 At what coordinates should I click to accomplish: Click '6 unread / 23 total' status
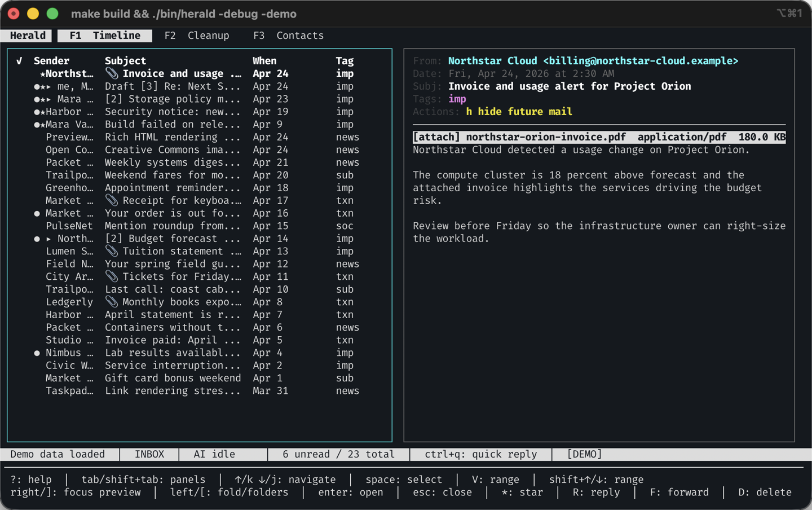[x=338, y=454]
